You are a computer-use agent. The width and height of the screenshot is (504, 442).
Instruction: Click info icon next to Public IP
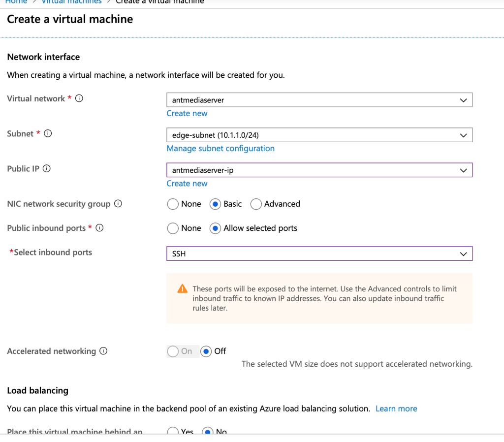click(x=47, y=168)
